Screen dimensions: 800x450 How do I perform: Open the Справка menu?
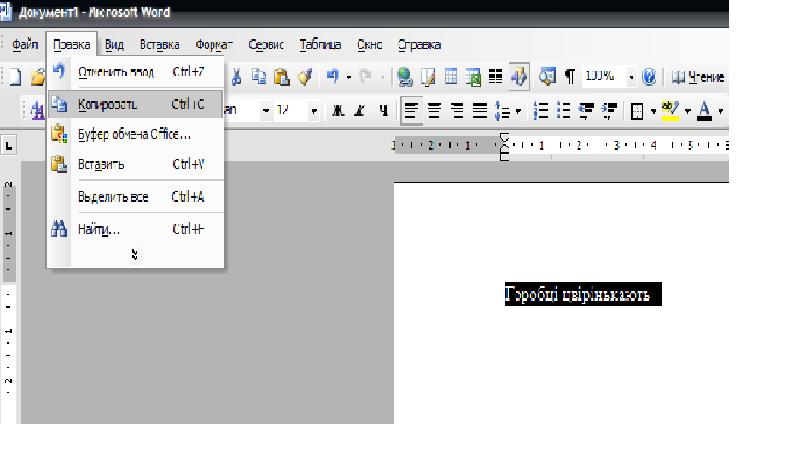click(419, 44)
